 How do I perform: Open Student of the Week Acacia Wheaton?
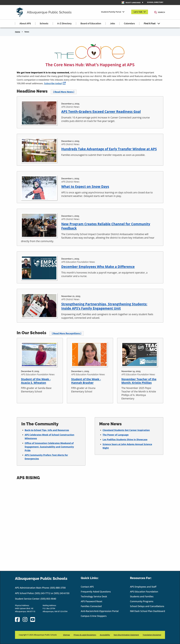36,381
